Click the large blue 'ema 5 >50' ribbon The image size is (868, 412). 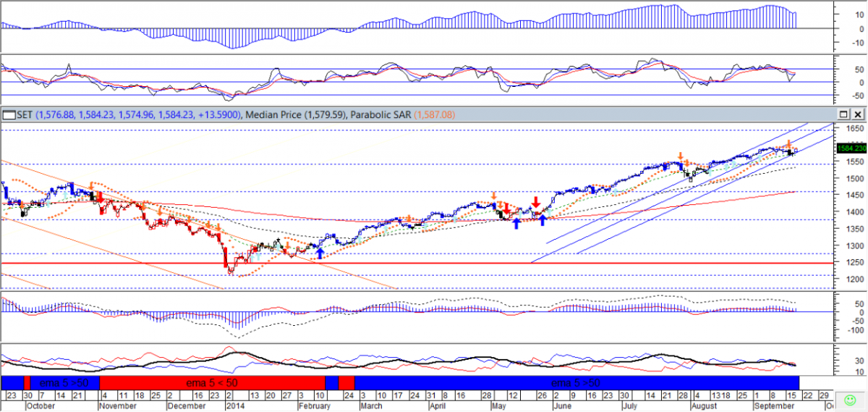[x=575, y=382]
